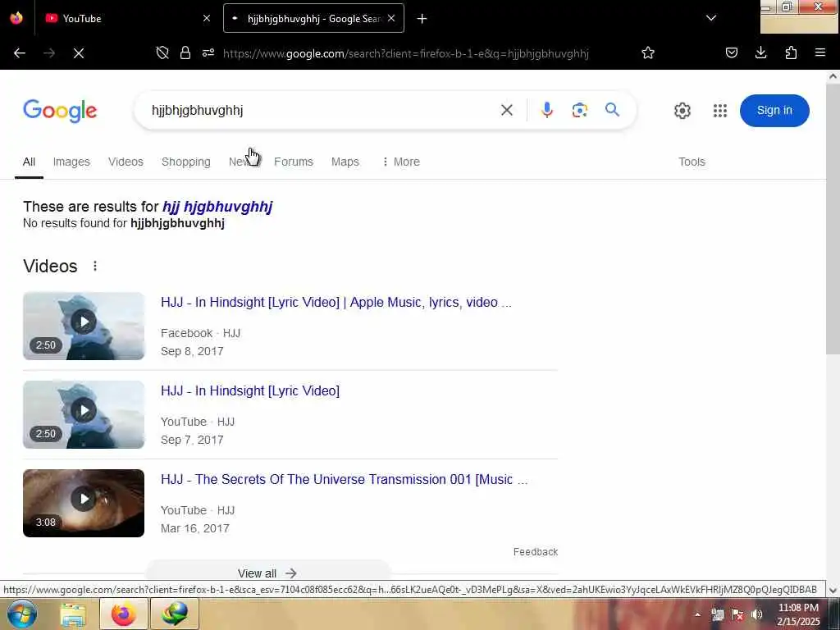
Task: Click Firefox taskbar icon
Action: pyautogui.click(x=123, y=614)
